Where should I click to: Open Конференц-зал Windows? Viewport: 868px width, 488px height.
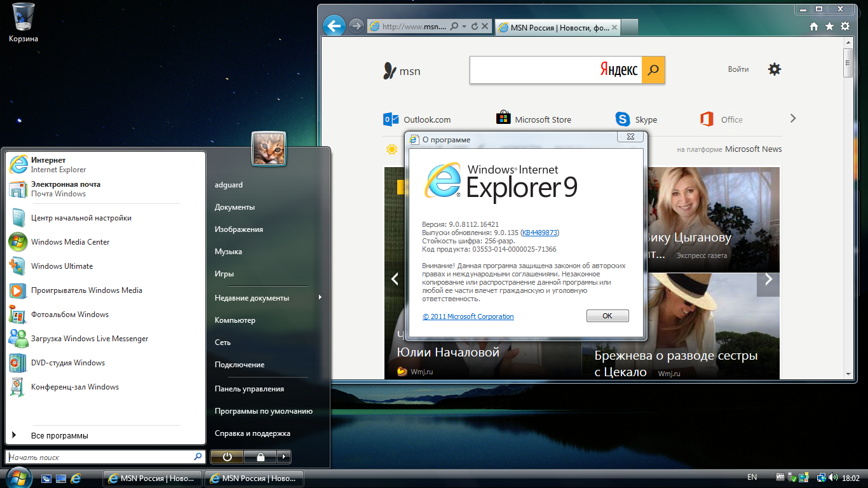pyautogui.click(x=105, y=387)
